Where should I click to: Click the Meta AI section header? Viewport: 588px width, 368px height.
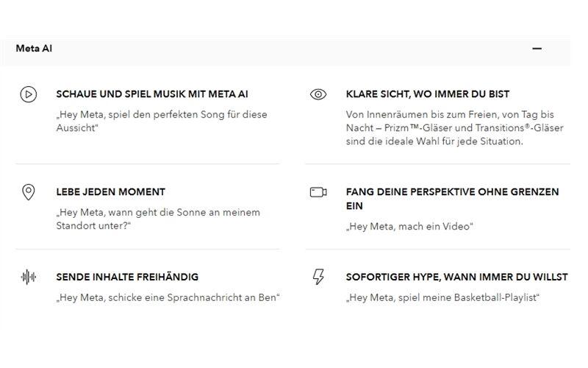(x=34, y=49)
